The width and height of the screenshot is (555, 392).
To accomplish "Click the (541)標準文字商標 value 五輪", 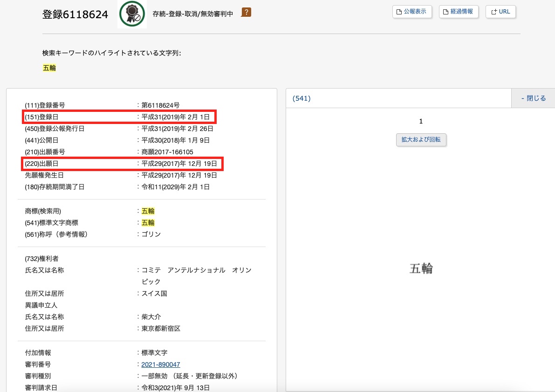I will (148, 223).
